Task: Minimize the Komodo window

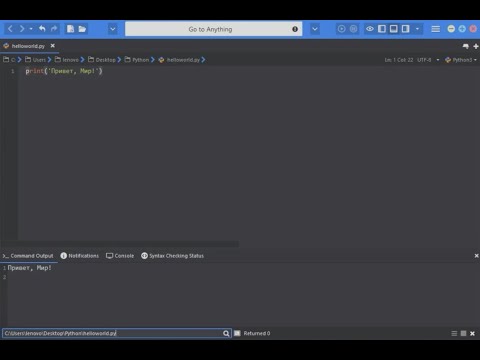Action: (451, 29)
